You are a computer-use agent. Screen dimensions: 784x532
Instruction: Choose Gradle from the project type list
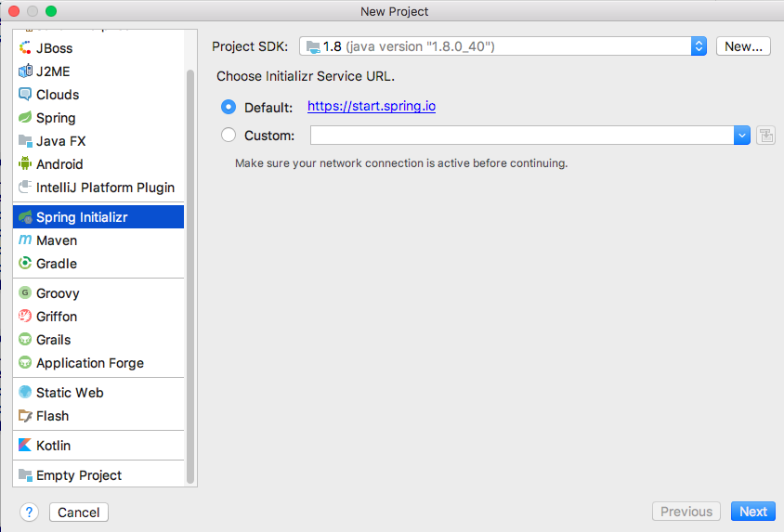57,264
